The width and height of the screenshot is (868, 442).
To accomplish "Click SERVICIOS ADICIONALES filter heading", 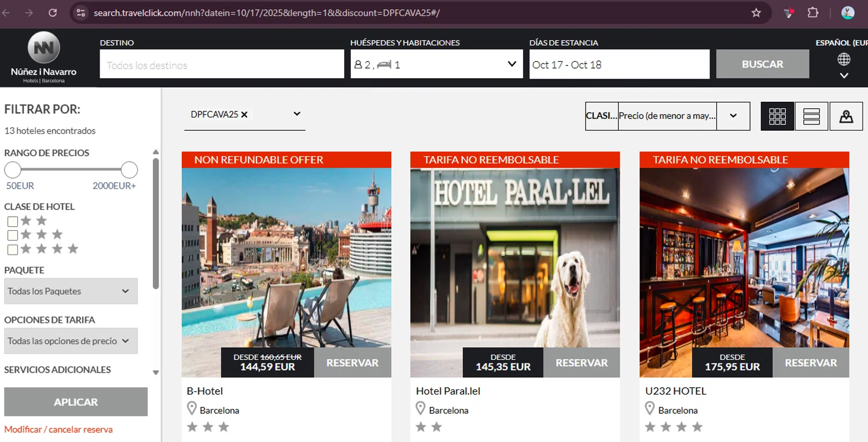I will coord(57,370).
